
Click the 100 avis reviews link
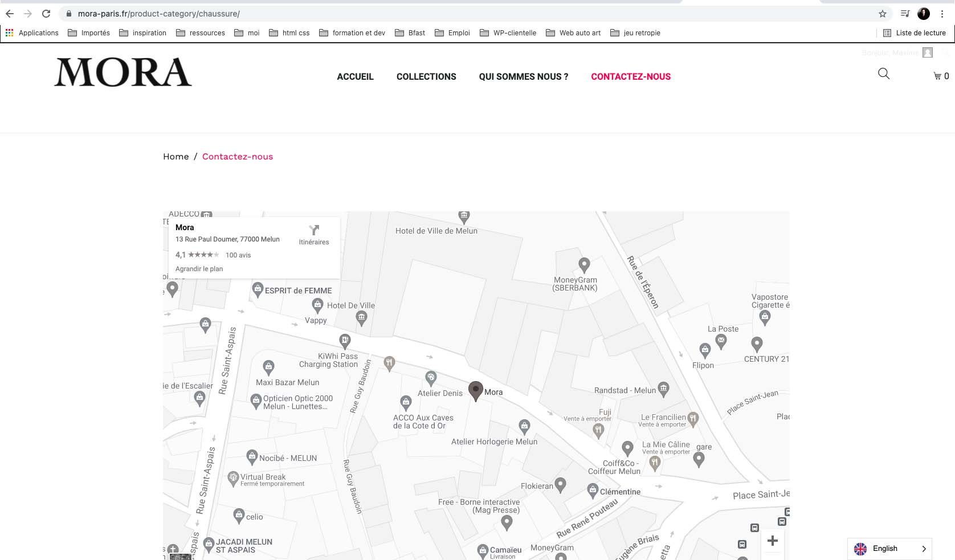tap(238, 255)
